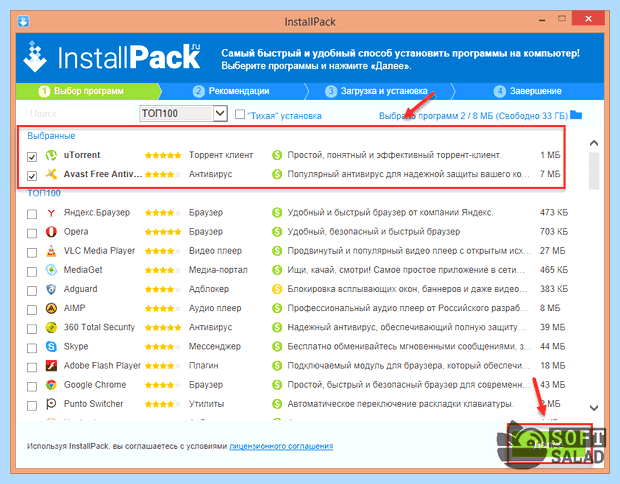Check the MediaGet checkbox
This screenshot has height=484, width=620.
pos(32,272)
